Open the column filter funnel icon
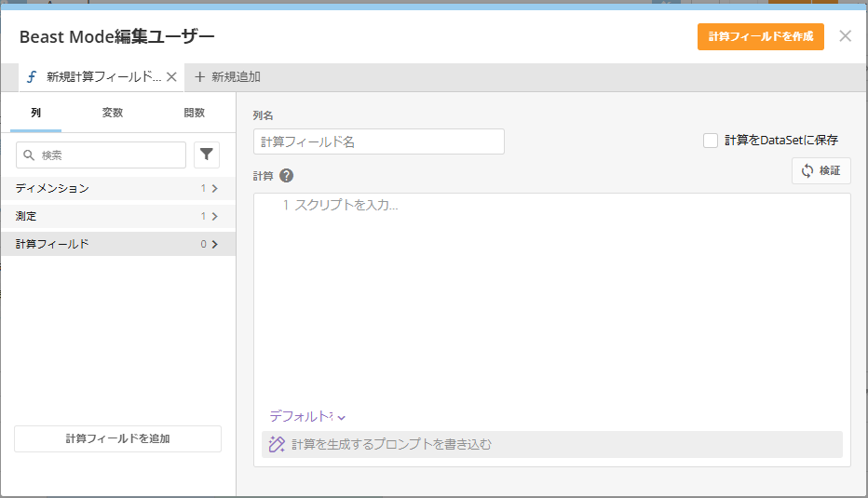The height and width of the screenshot is (498, 868). click(207, 155)
